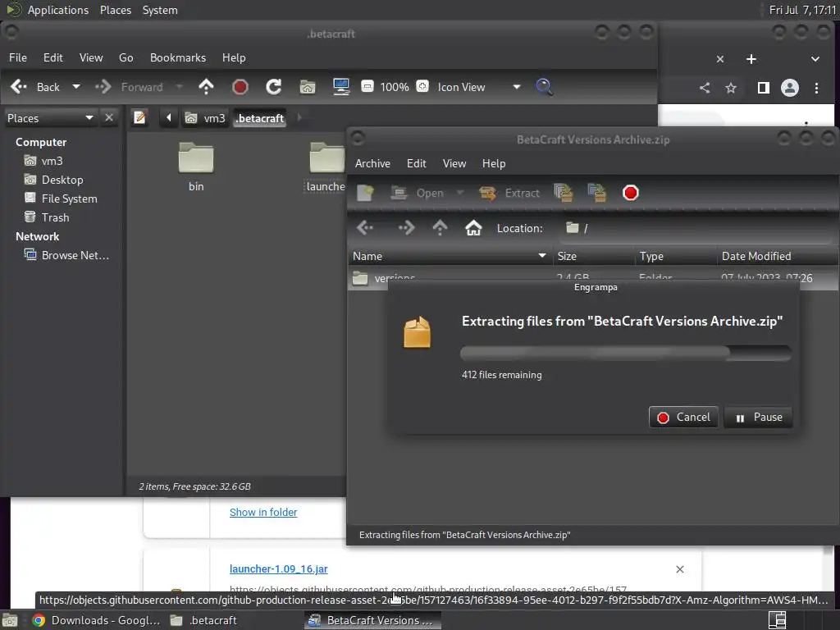Open Engrampa Archive menu

[372, 163]
